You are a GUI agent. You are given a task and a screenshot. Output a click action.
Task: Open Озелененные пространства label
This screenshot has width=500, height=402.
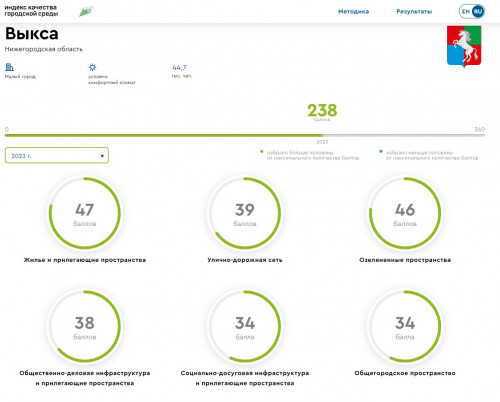point(405,260)
